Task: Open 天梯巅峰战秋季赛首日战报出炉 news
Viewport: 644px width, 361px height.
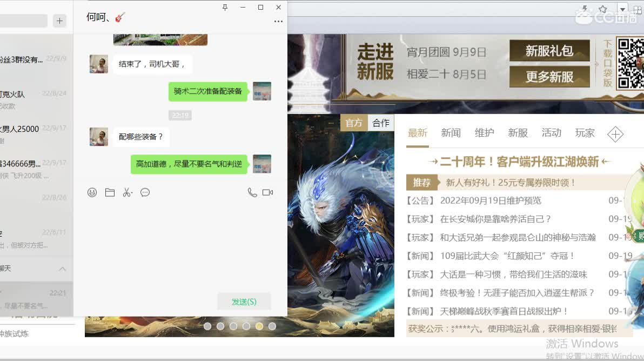Action: click(505, 311)
